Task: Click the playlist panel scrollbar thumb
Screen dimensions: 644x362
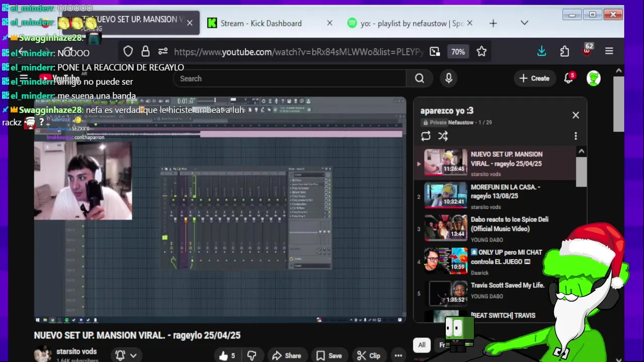Action: [x=581, y=171]
